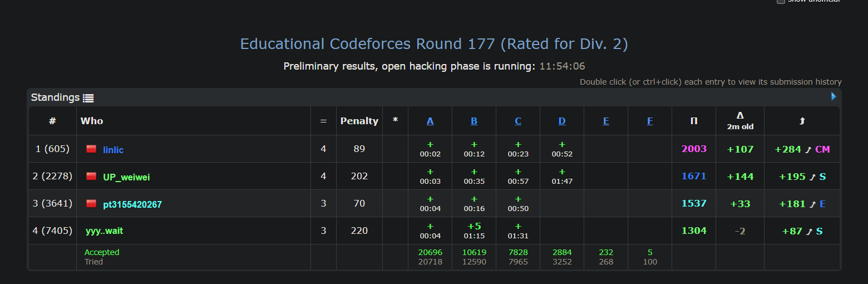Click the +87 S rank change

(x=802, y=231)
